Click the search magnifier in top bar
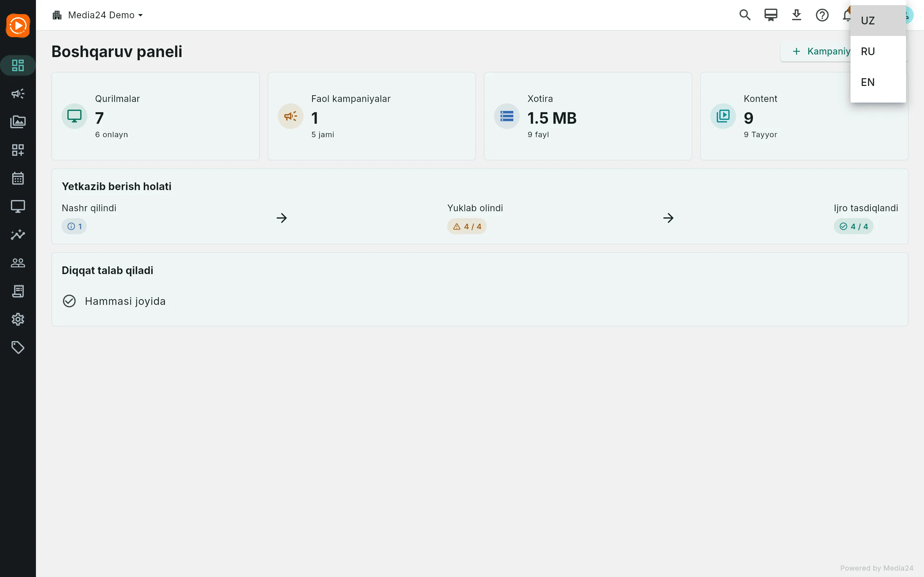 pyautogui.click(x=745, y=15)
